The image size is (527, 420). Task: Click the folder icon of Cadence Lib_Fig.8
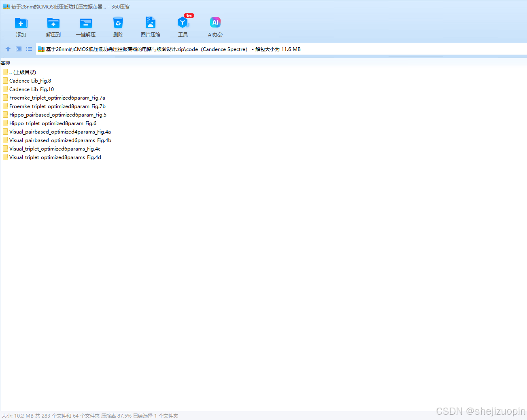pos(5,81)
